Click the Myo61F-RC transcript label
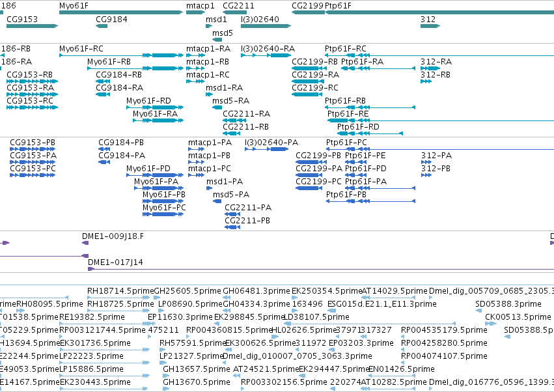 point(81,49)
